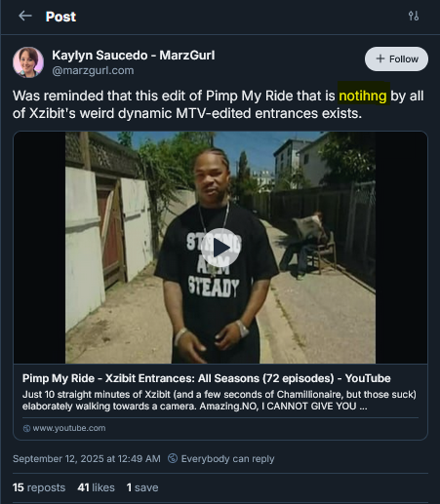Follow Kaylyn Saucedo - MarzGurl

click(396, 58)
